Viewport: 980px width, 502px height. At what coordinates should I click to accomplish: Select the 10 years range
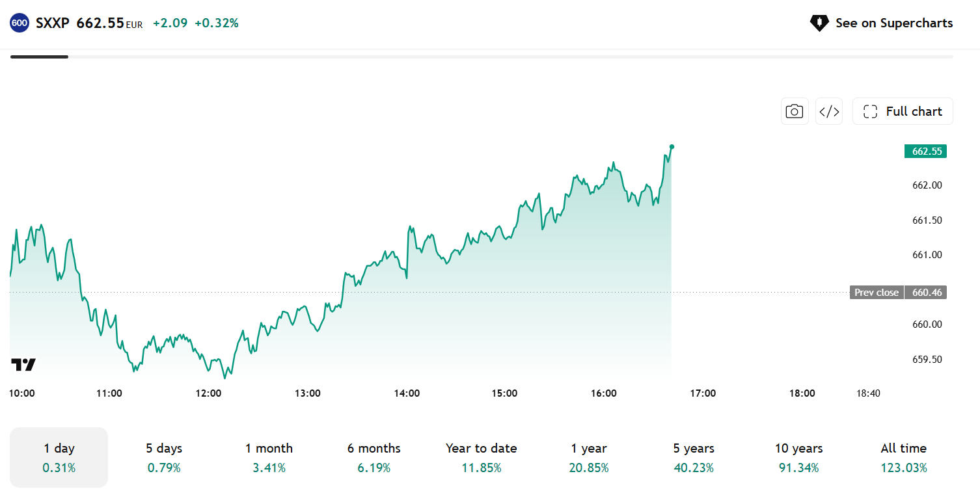[x=798, y=457]
